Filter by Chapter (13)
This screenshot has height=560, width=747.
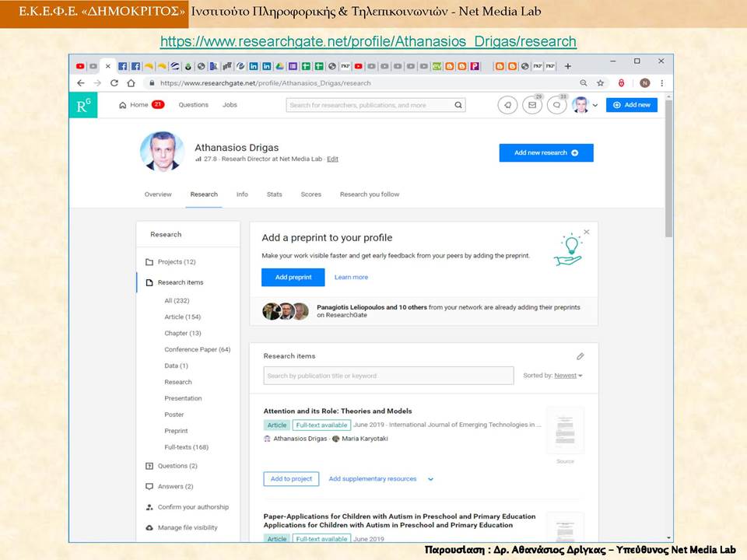click(x=183, y=334)
